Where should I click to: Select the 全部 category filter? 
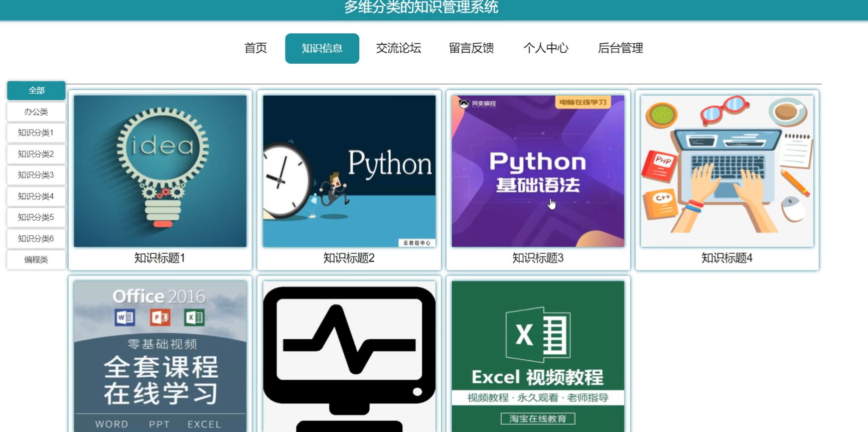tap(36, 91)
